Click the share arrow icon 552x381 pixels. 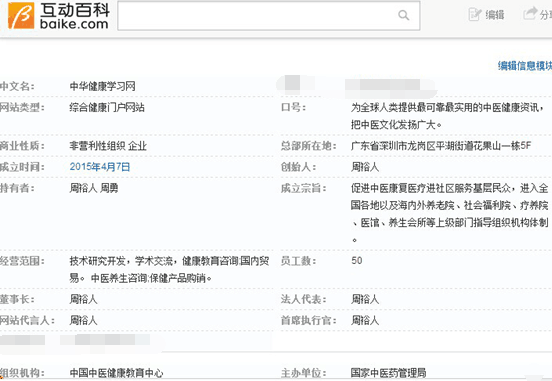[530, 14]
